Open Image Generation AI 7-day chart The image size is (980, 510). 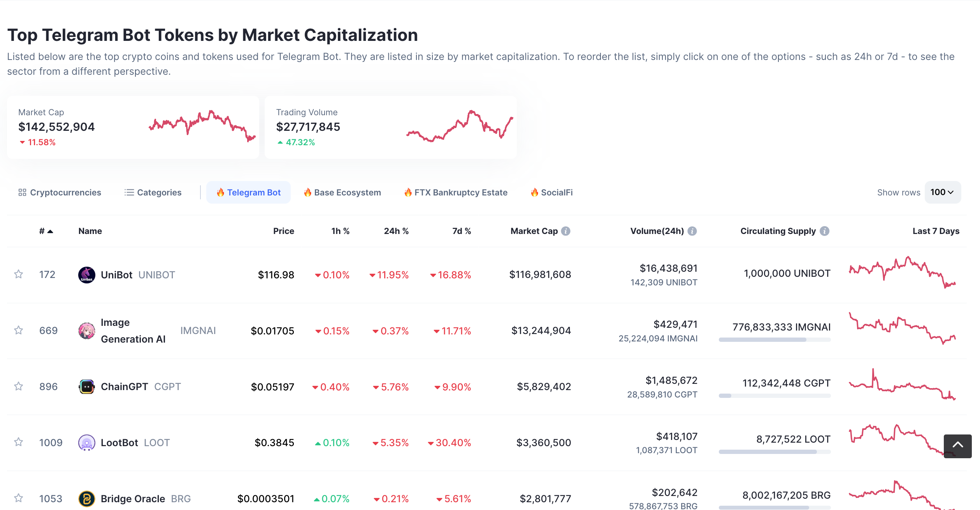click(902, 328)
